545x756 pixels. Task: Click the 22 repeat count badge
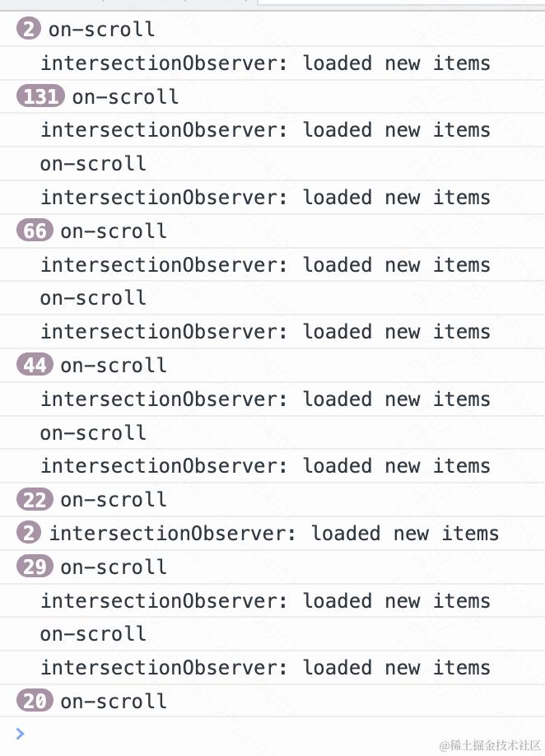point(35,499)
